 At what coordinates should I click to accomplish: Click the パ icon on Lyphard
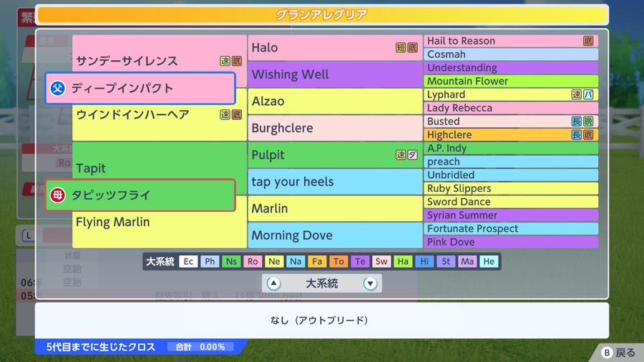[x=589, y=95]
